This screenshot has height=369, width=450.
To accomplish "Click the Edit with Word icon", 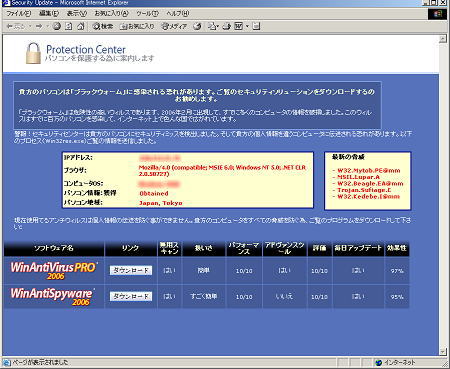I will (x=239, y=26).
